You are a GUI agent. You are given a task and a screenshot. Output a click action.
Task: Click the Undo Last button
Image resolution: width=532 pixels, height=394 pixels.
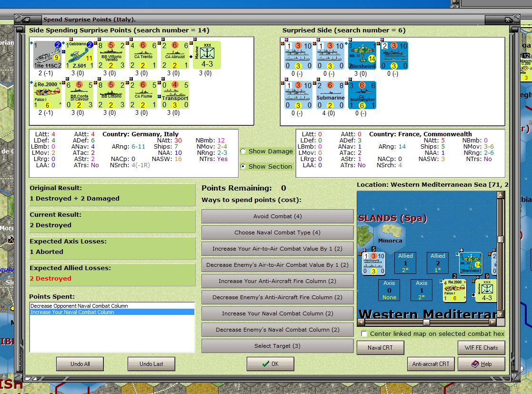[151, 364]
